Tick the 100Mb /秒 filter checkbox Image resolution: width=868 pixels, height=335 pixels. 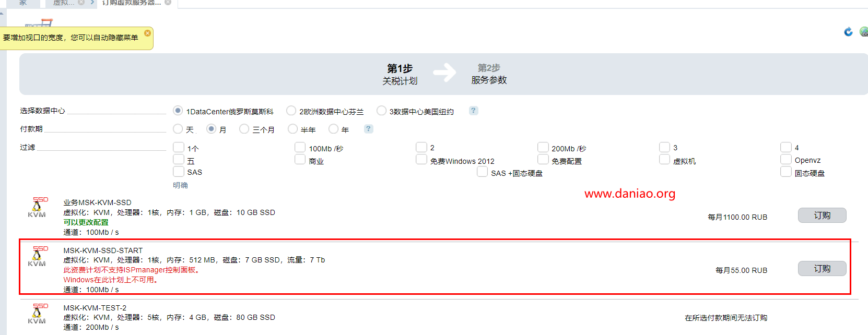click(300, 147)
